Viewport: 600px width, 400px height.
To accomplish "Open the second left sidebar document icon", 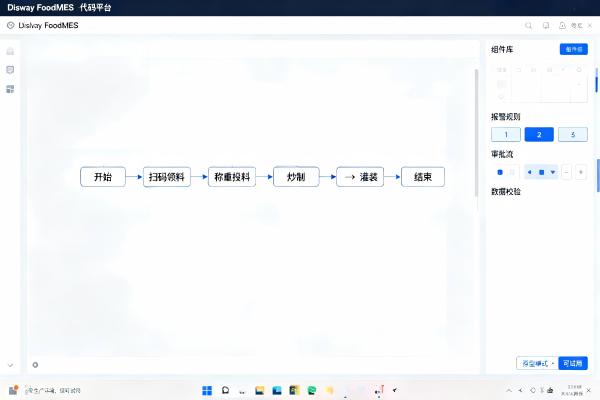I will click(10, 70).
